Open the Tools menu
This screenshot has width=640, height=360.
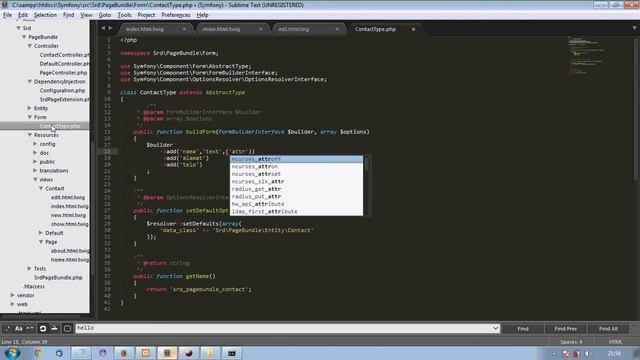(124, 15)
